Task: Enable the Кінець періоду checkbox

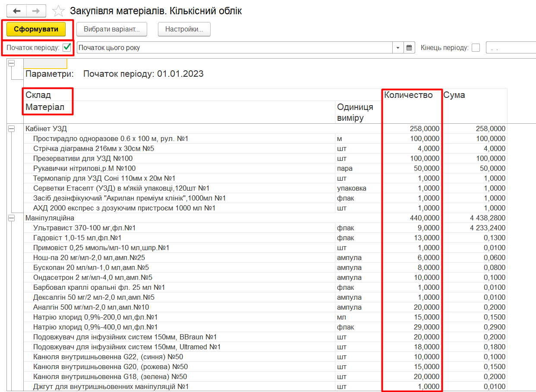Action: click(476, 48)
